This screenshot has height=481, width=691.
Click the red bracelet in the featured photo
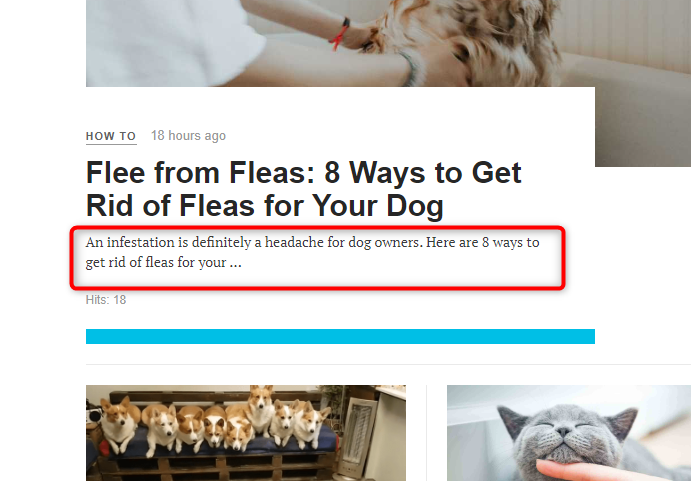340,34
